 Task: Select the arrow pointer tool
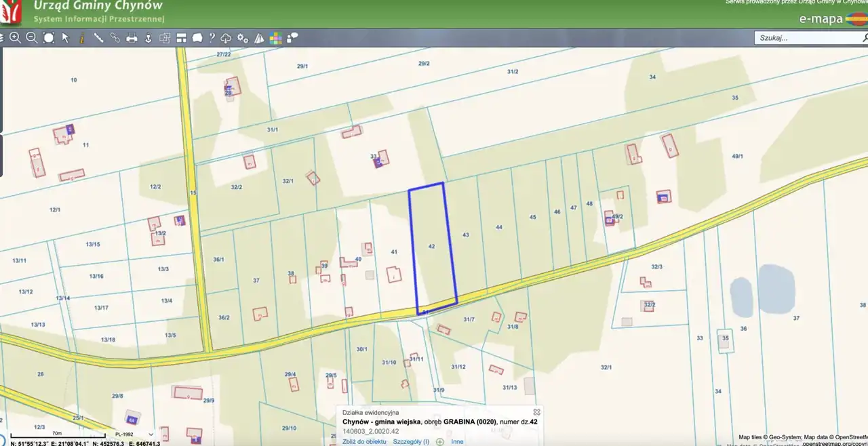[x=66, y=38]
